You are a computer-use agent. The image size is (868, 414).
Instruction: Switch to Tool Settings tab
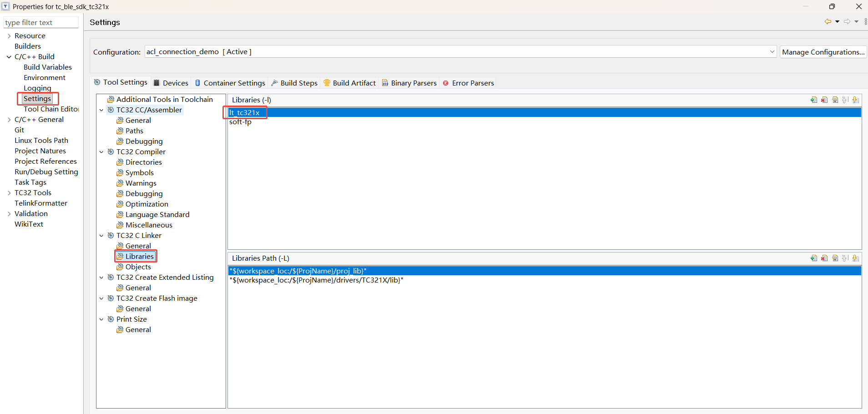[x=121, y=82]
